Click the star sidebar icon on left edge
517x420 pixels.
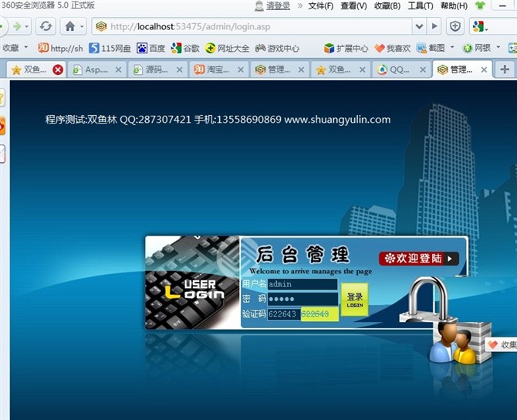tap(2, 97)
